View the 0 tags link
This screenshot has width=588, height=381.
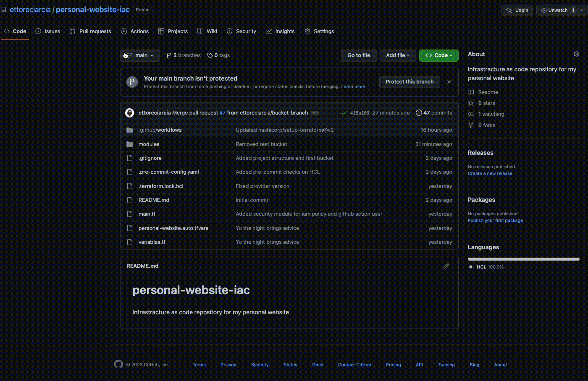(218, 55)
